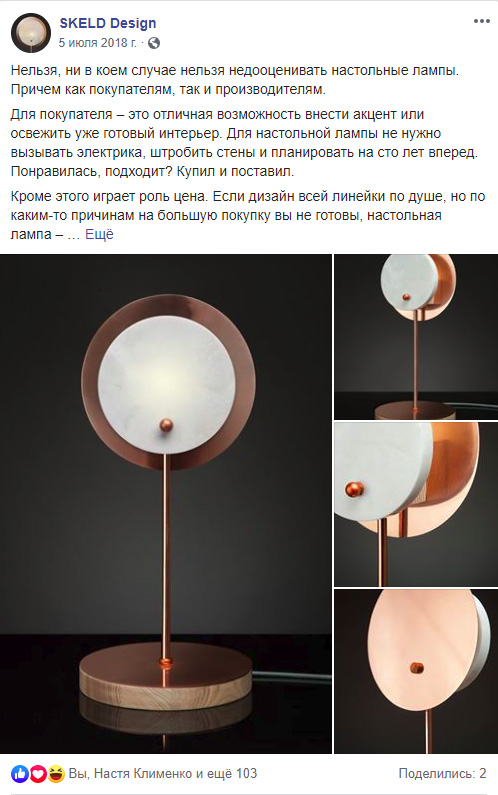Open the middle right close-up marble disc photo
This screenshot has height=795, width=498.
(416, 504)
